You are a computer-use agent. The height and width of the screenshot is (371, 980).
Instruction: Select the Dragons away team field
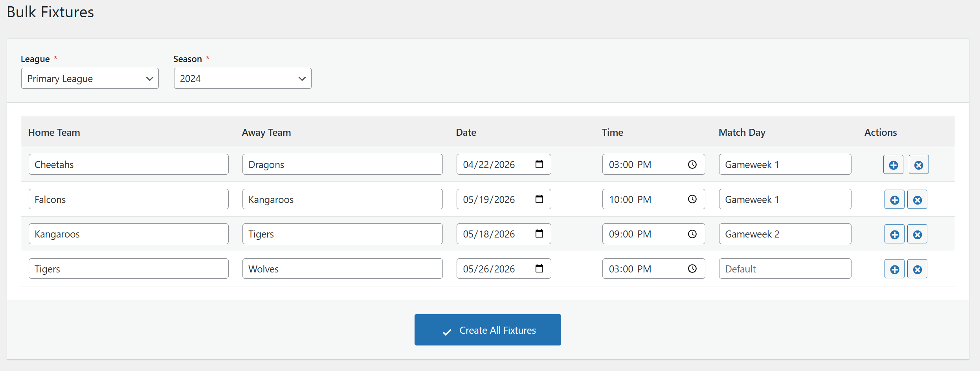[x=342, y=164]
